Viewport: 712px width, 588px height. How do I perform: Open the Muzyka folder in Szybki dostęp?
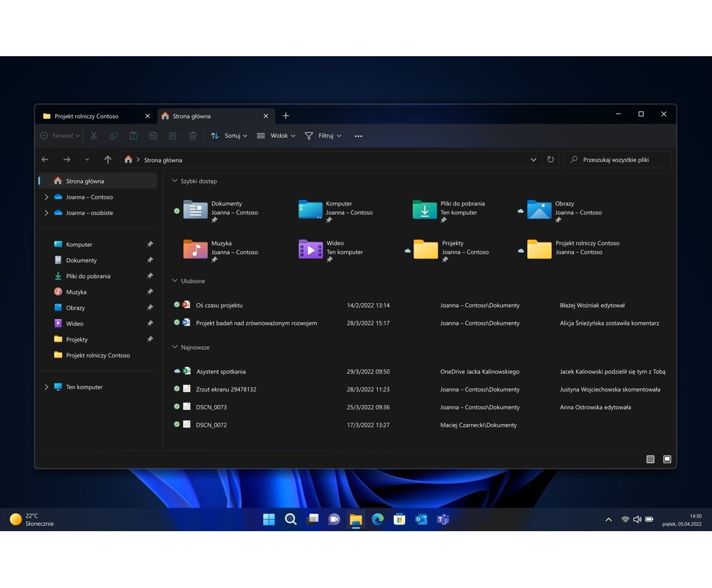195,249
